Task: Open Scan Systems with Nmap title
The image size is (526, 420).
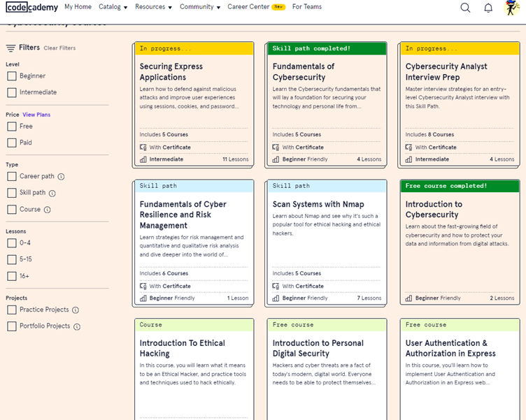Action: [318, 204]
